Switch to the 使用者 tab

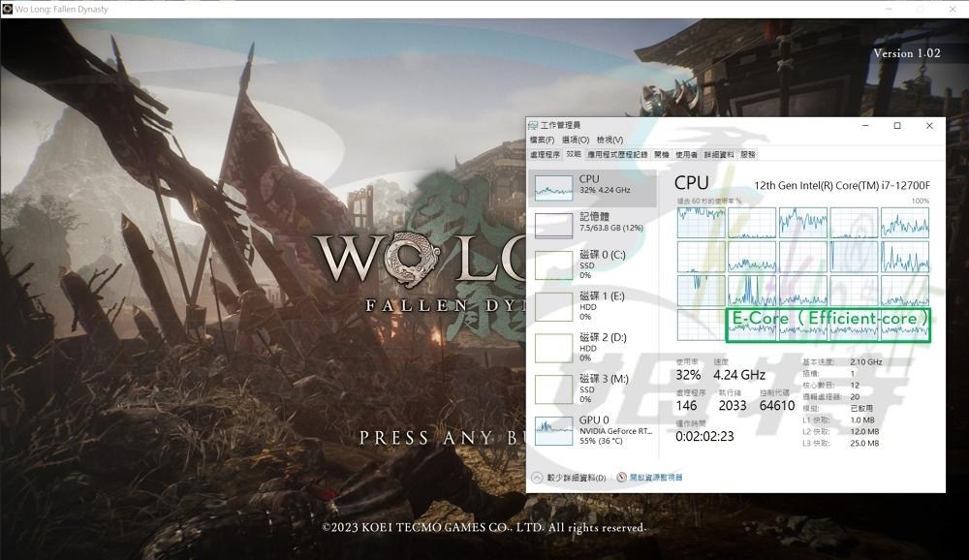pos(686,154)
